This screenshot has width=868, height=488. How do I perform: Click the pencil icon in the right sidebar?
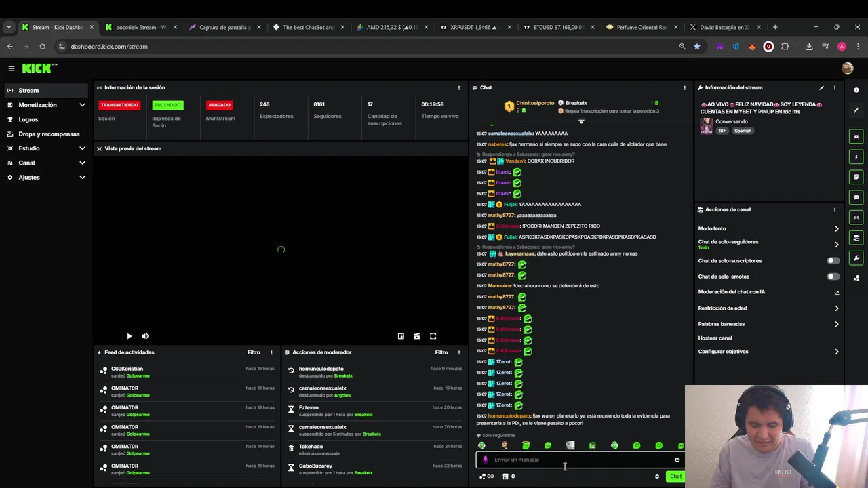coord(856,110)
